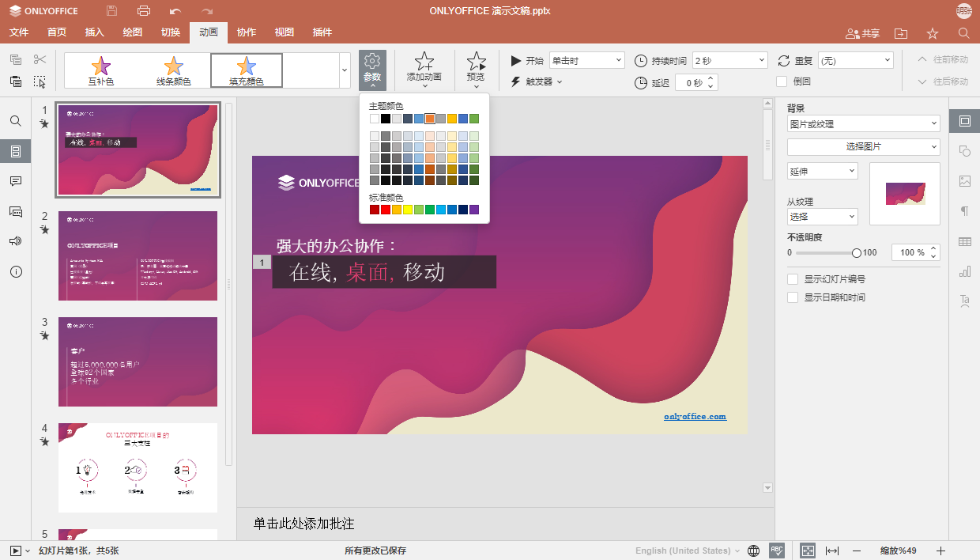Fit slide to page
This screenshot has height=560, width=980.
coord(808,551)
